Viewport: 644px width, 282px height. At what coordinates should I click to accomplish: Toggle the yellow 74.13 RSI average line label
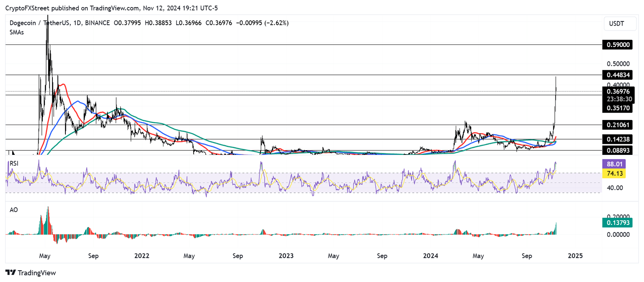(x=614, y=173)
